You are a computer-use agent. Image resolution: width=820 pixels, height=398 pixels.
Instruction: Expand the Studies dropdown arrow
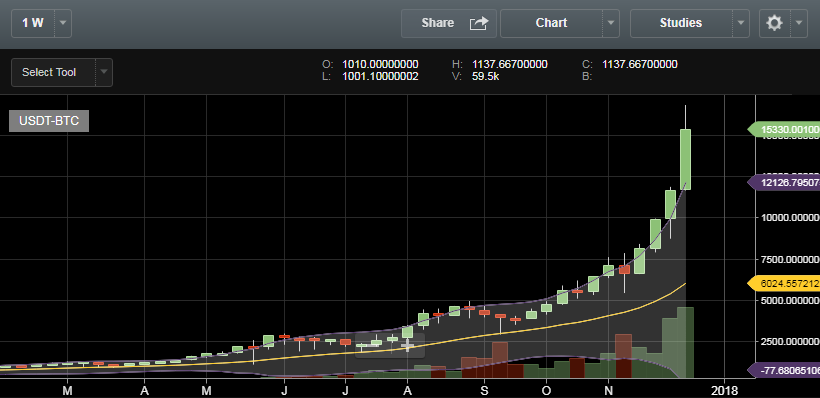coord(741,23)
